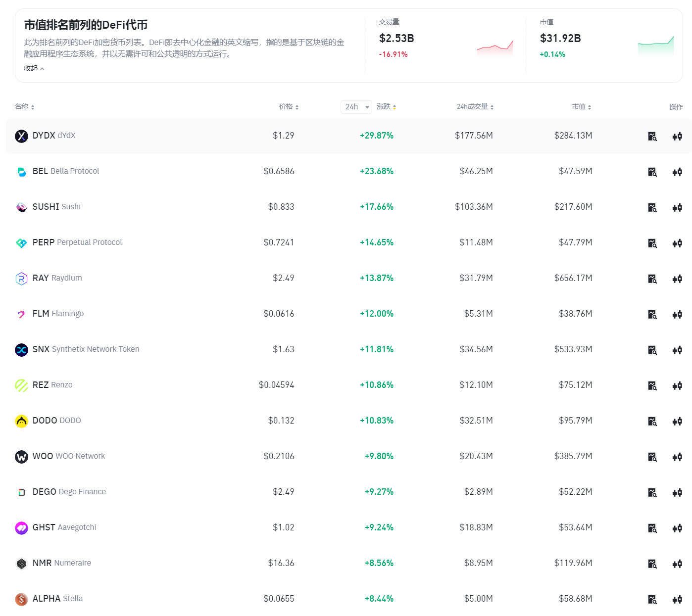This screenshot has height=616, width=692.
Task: Click the -16.91% volume change
Action: pyautogui.click(x=393, y=54)
